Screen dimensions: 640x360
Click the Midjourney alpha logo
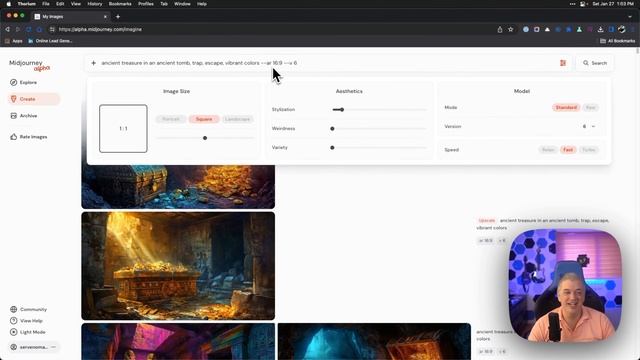(x=29, y=65)
